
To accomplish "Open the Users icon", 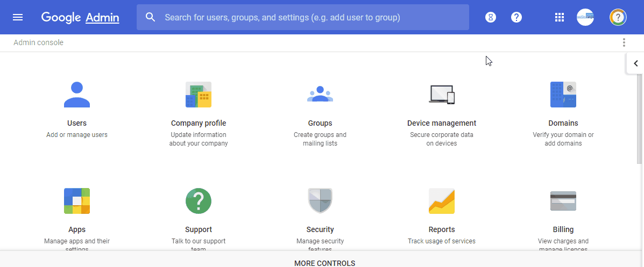I will [x=77, y=95].
